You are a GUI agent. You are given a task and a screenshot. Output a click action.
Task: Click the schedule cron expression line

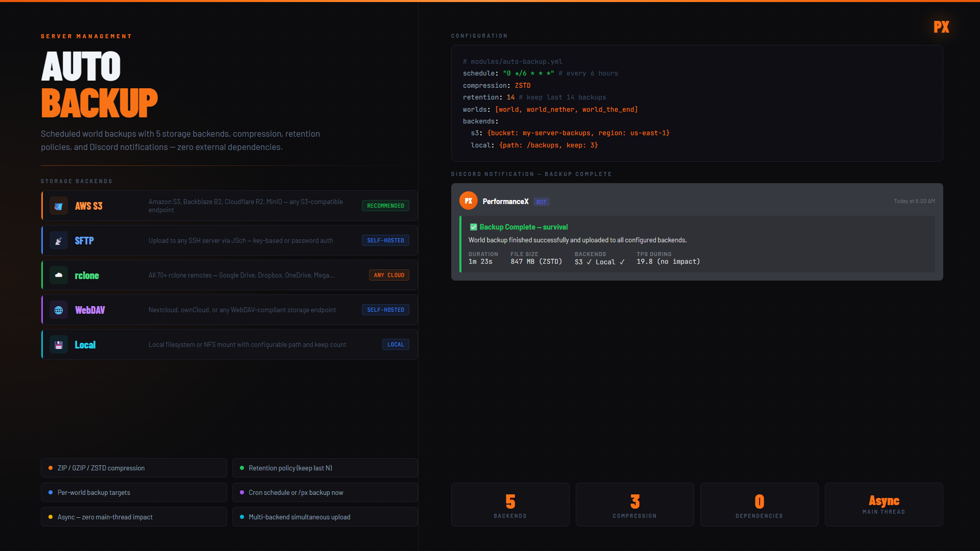point(541,73)
